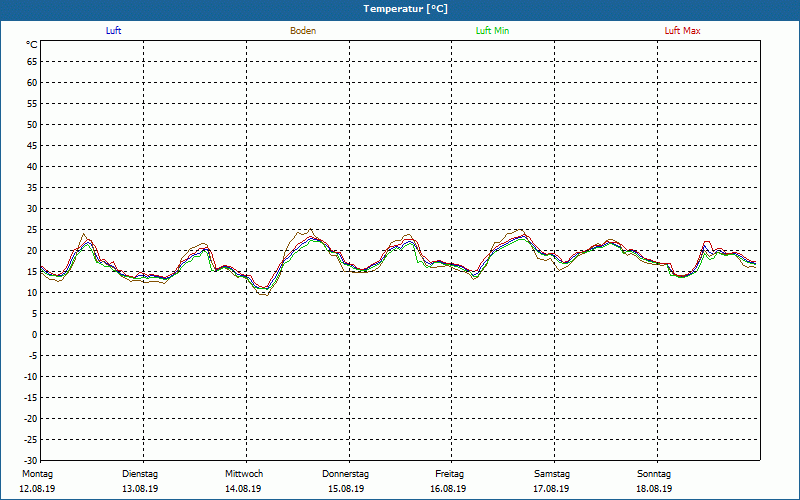Click the 45 value on the y-axis
800x500 pixels.
point(32,146)
